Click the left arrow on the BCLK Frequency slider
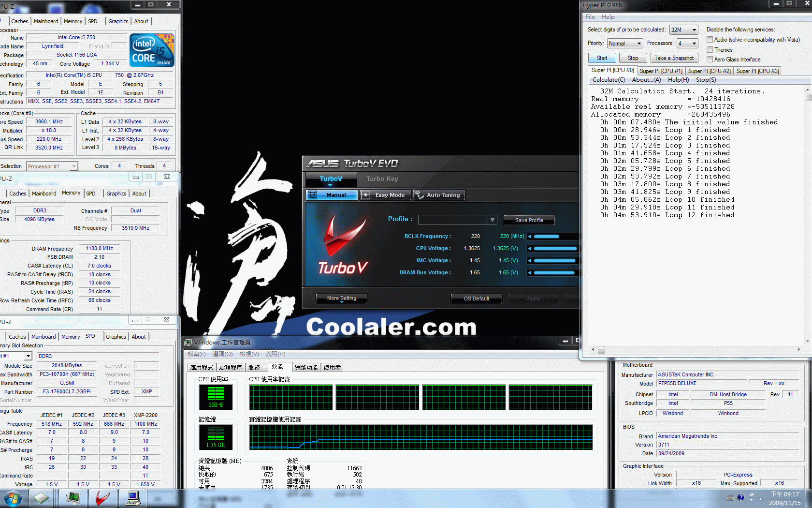Screen dimensions: 812x508 pyautogui.click(x=530, y=237)
